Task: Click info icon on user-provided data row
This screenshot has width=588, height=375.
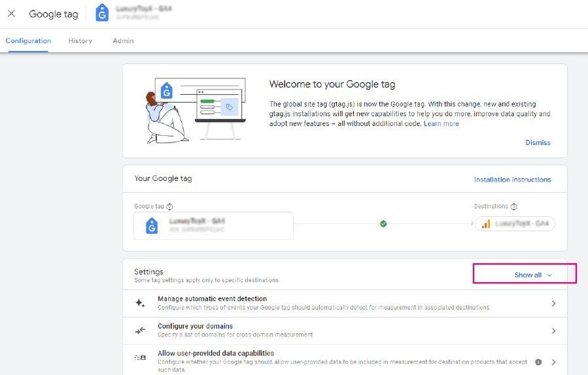Action: pos(538,362)
